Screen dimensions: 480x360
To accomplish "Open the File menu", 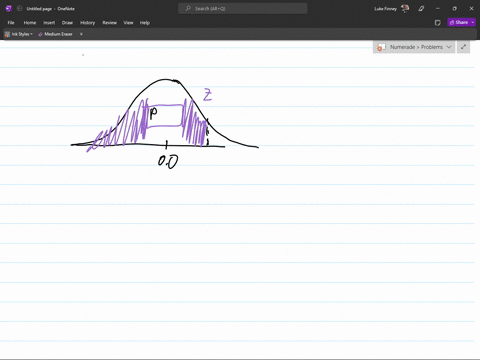I will point(11,23).
